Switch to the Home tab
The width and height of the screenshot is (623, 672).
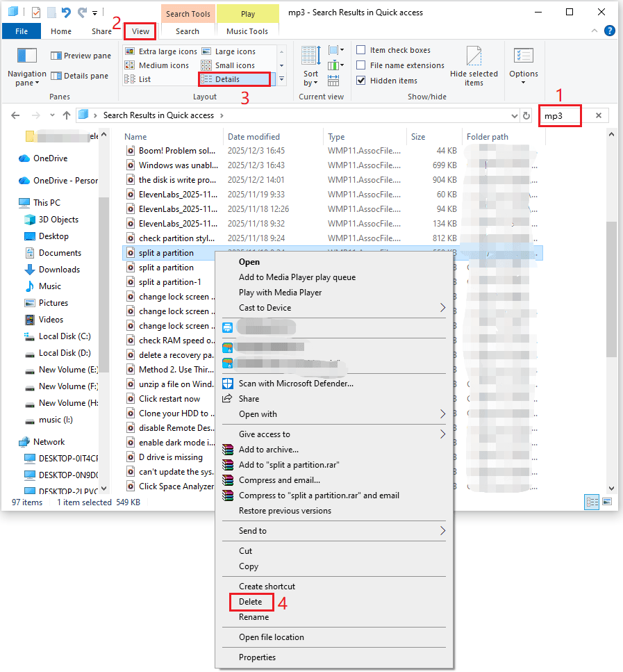(x=61, y=31)
